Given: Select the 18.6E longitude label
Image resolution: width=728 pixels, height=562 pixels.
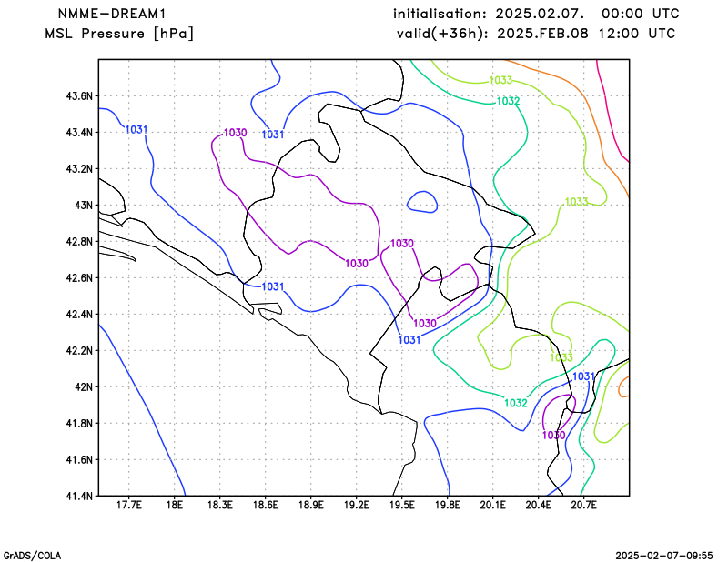Looking at the screenshot, I should click(x=265, y=506).
